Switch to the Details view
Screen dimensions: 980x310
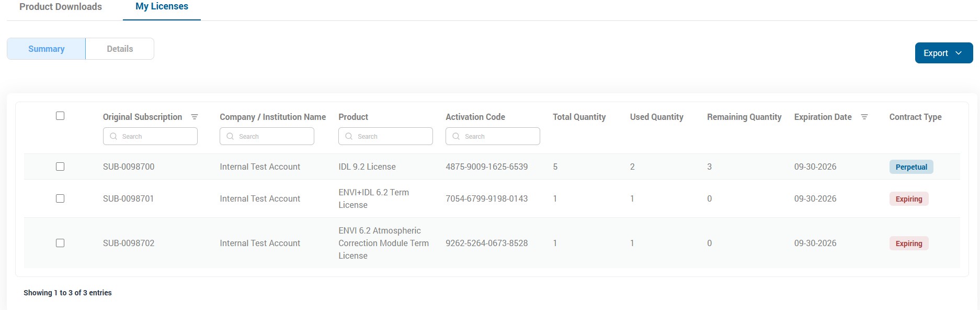point(120,49)
